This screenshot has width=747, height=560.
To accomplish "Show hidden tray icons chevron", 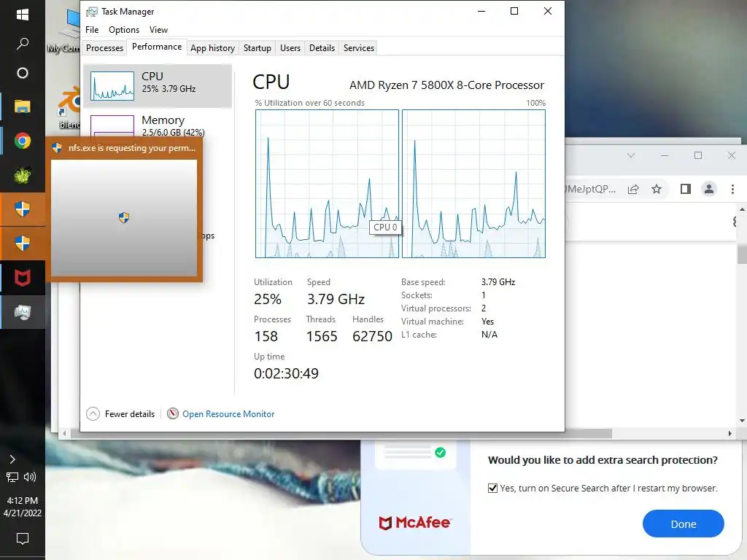I will (12, 459).
